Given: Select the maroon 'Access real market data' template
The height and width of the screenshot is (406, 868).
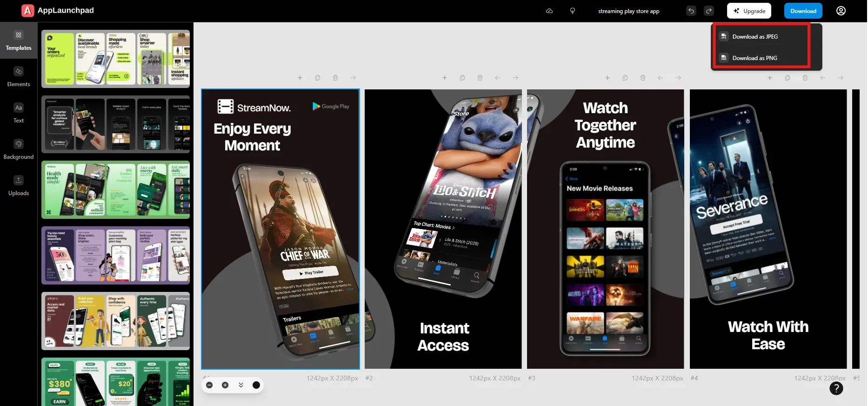Looking at the screenshot, I should click(116, 321).
